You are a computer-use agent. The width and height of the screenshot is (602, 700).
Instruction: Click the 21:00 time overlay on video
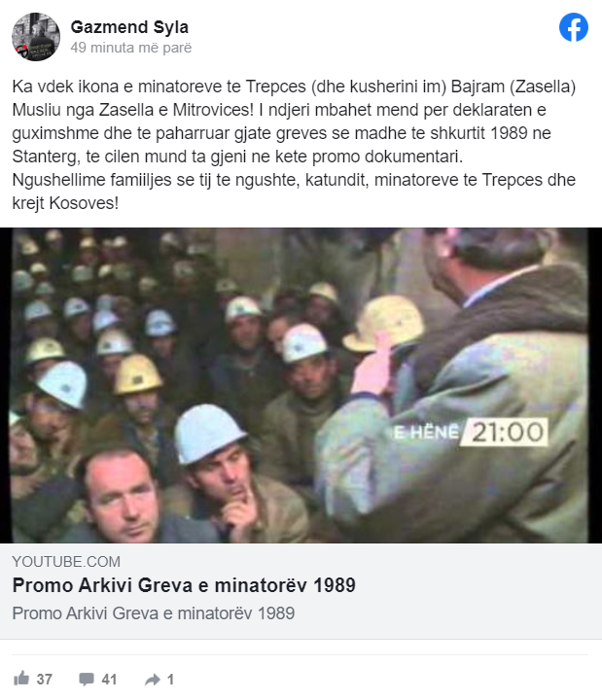507,432
